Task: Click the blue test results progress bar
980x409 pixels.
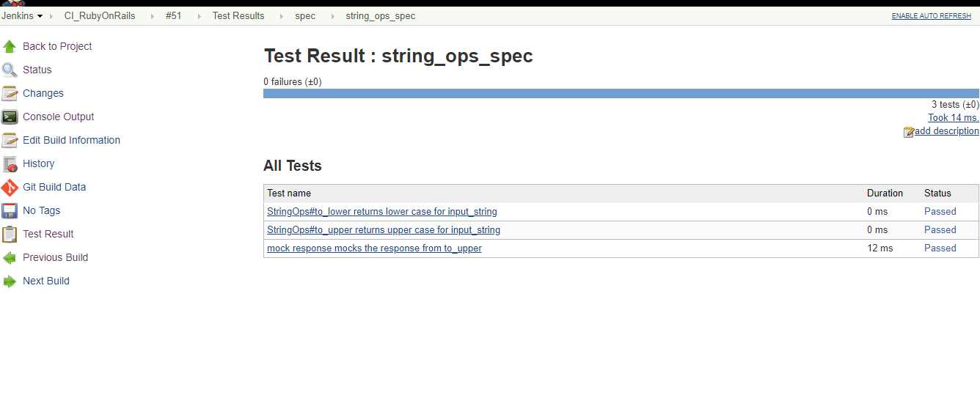Action: [x=621, y=93]
